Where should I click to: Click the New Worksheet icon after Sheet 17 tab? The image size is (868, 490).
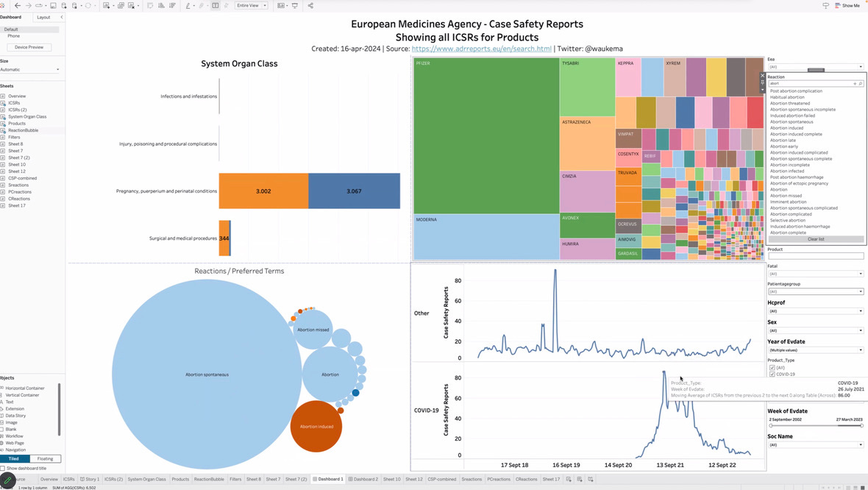pyautogui.click(x=569, y=480)
